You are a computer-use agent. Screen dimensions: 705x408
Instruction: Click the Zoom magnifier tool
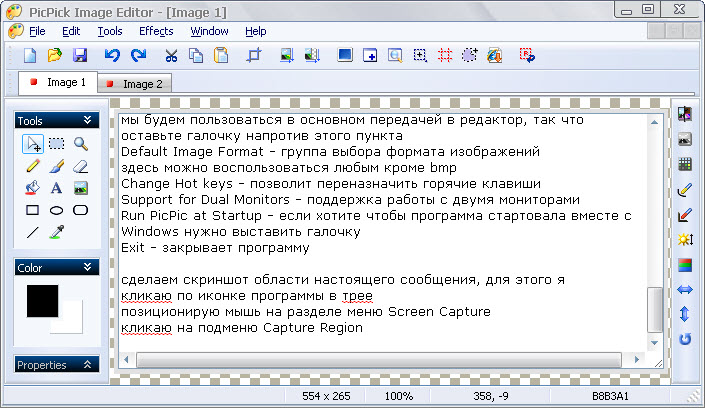(81, 144)
